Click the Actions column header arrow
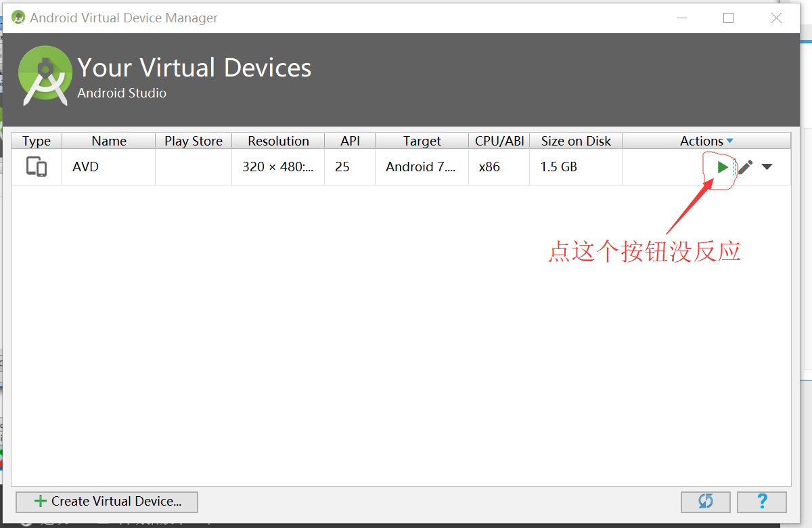The image size is (812, 528). 729,141
